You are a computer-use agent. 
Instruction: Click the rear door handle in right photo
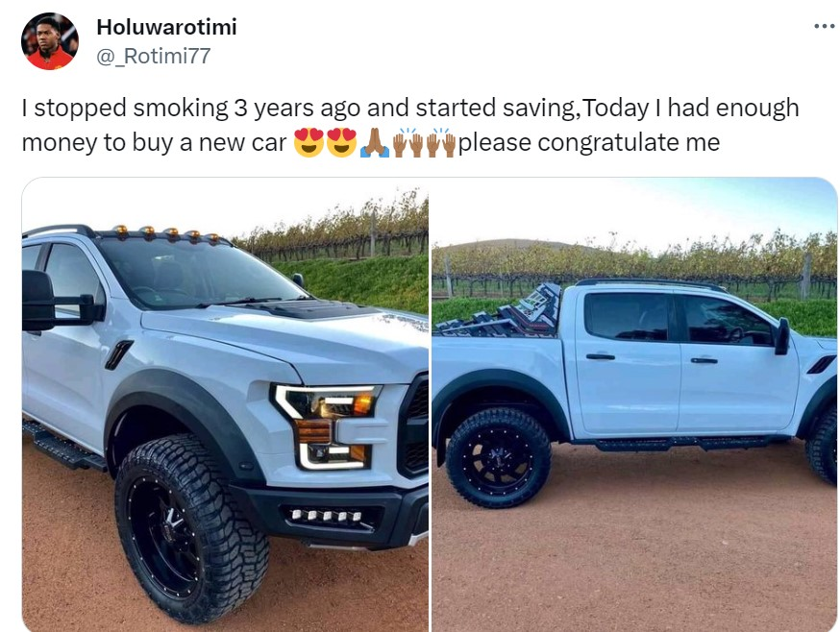(601, 356)
